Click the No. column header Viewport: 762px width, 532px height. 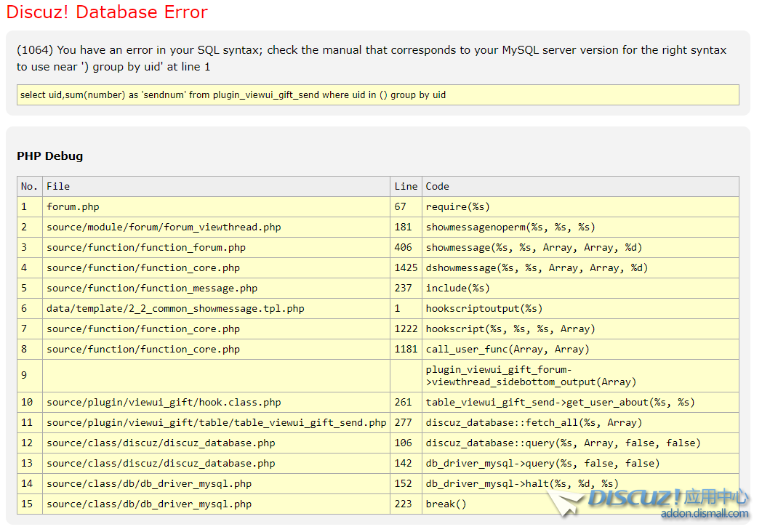click(x=29, y=186)
